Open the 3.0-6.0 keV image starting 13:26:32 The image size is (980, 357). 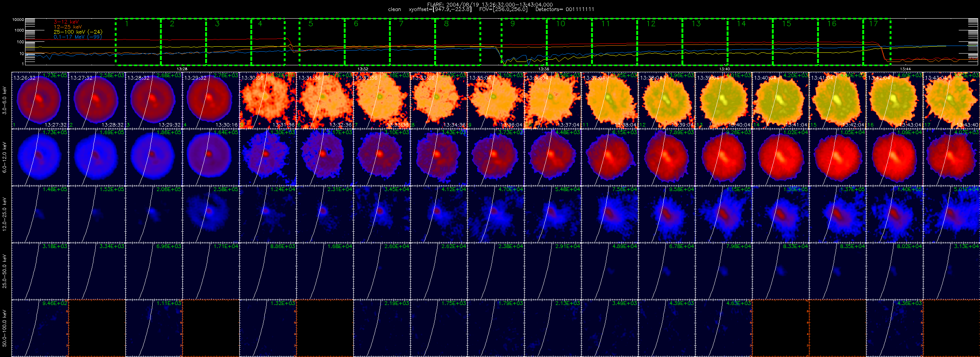(40, 100)
